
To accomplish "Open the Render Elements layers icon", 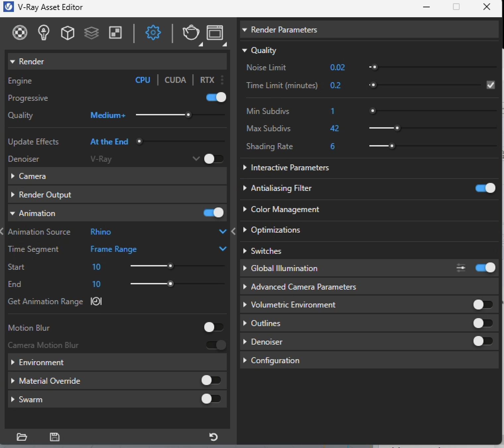I will click(91, 33).
